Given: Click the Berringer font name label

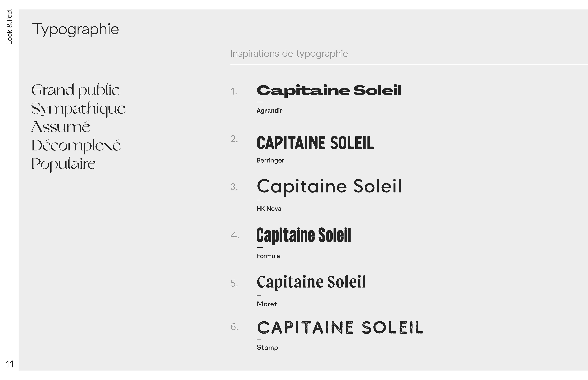Looking at the screenshot, I should (270, 160).
